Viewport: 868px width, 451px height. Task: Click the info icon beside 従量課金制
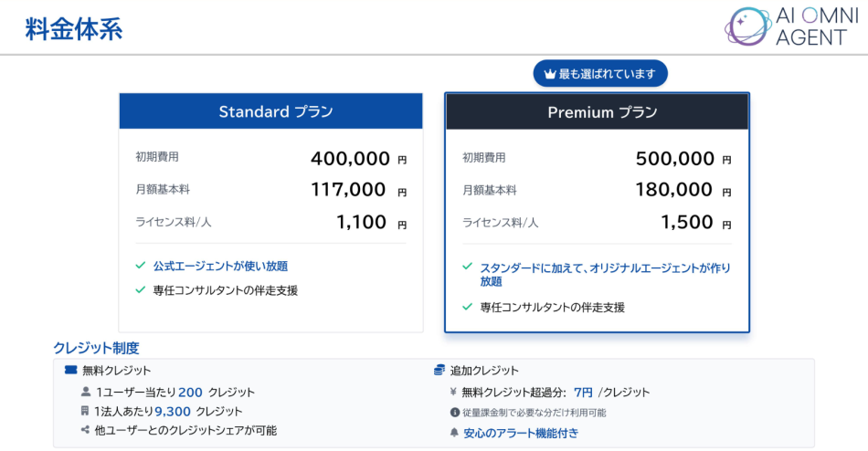[x=454, y=413]
